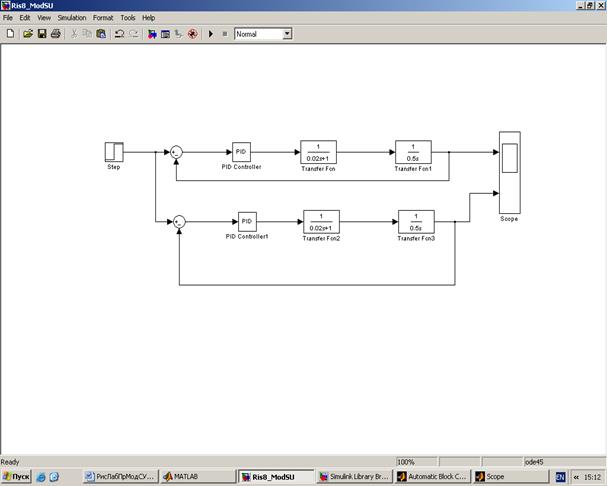
Task: Click the New model toolbar icon
Action: point(10,34)
